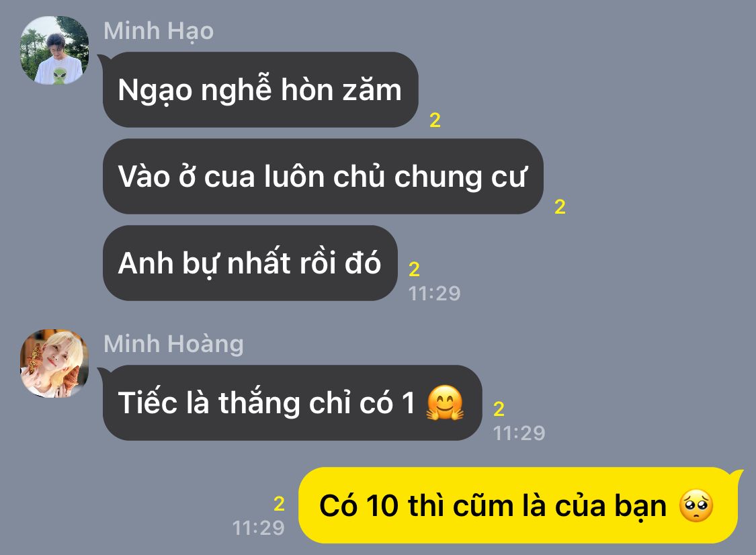Screen dimensions: 756x555
Task: Tap the word 'chung cư' in second message
Action: pos(460,177)
